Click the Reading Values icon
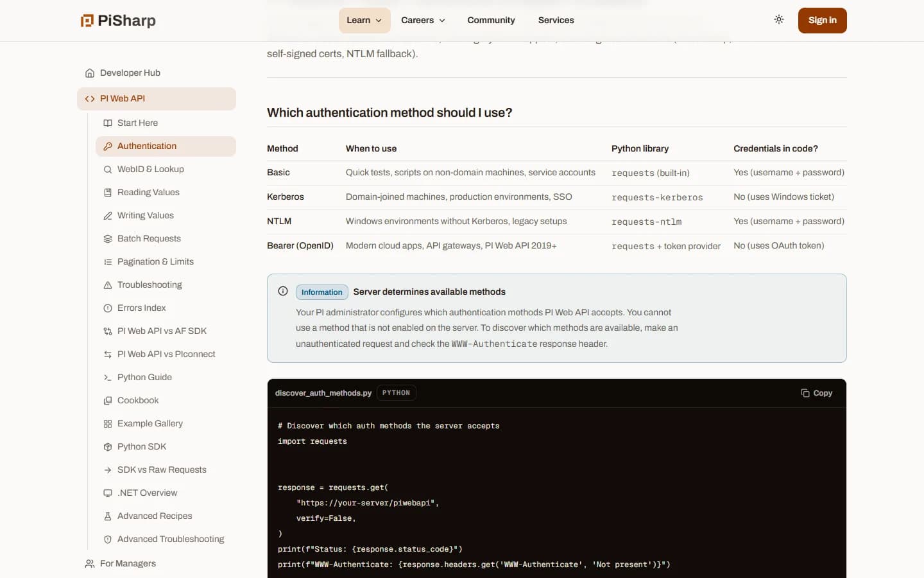This screenshot has width=924, height=578. 108,193
